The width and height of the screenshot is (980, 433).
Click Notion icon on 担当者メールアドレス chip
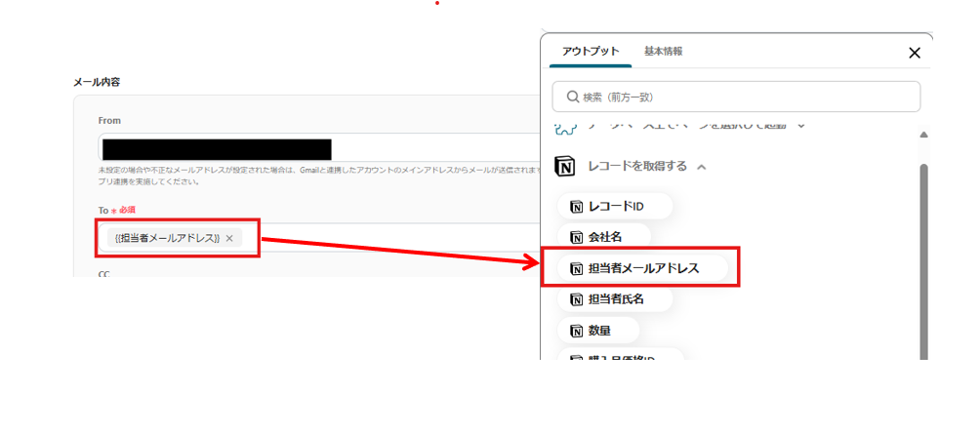tap(576, 268)
